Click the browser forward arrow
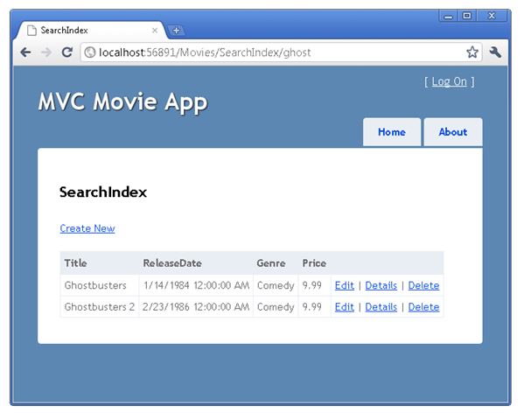The width and height of the screenshot is (524, 420). pos(46,52)
